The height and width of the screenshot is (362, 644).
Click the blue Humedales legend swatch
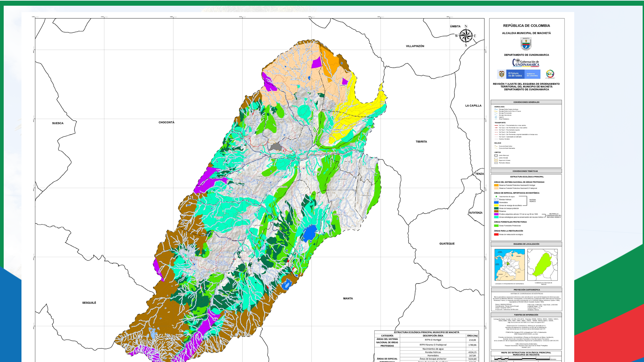[496, 202]
